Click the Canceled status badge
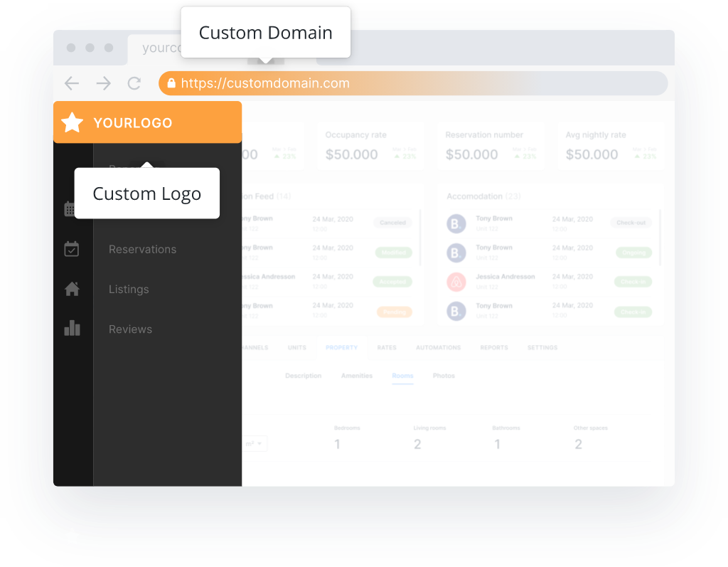The height and width of the screenshot is (567, 728). click(x=392, y=223)
